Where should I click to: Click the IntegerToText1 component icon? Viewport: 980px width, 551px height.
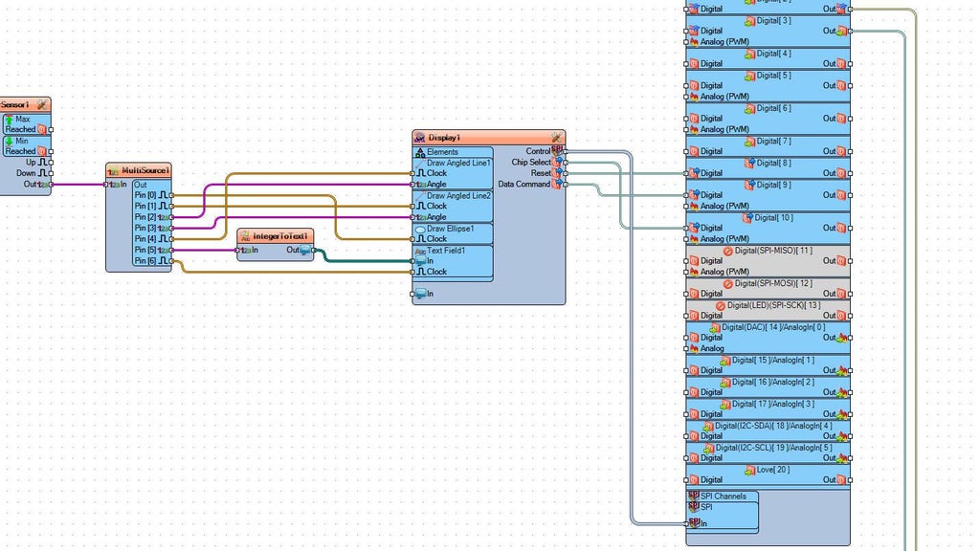click(x=246, y=236)
